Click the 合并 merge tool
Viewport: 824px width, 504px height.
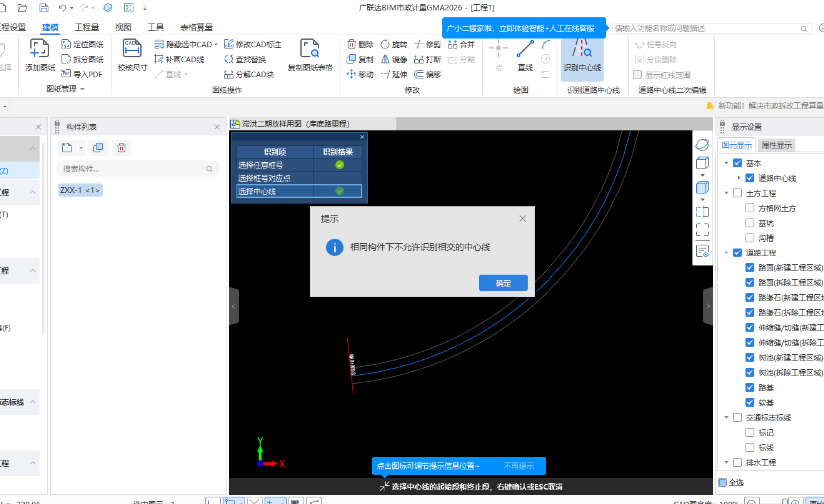(461, 44)
